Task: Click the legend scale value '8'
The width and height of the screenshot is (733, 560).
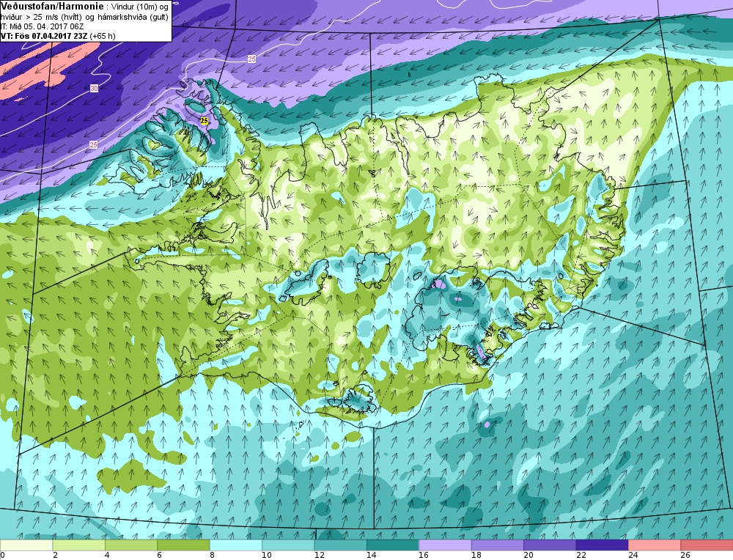Action: point(213,556)
